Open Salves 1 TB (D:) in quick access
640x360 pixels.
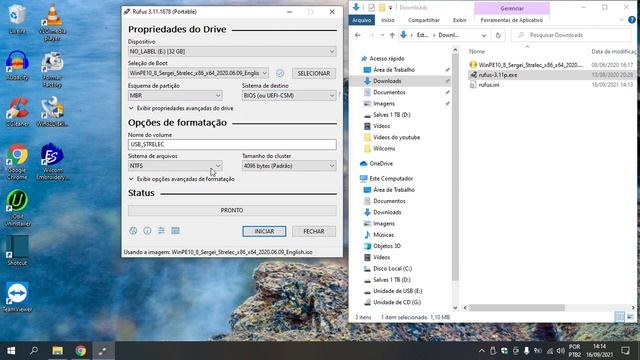point(391,115)
